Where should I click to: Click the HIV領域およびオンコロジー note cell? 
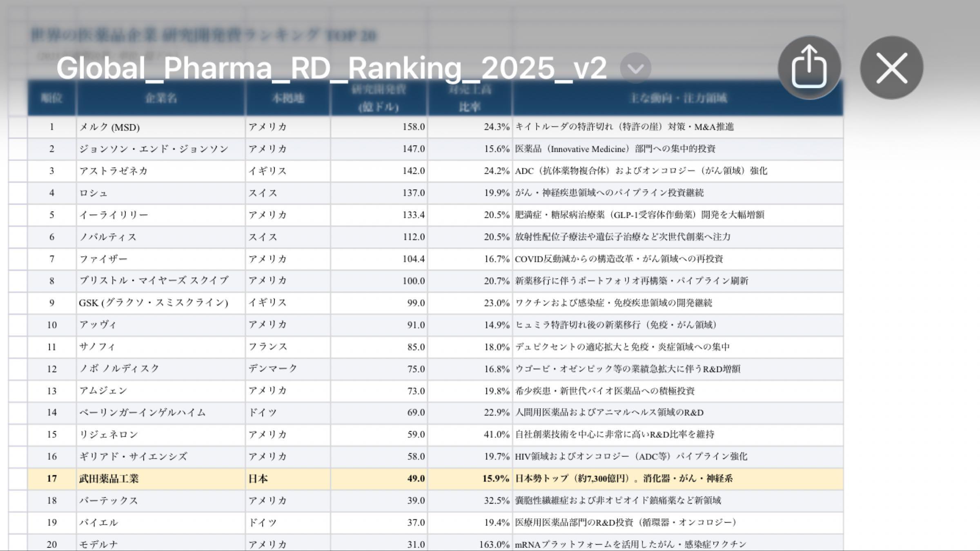tap(678, 457)
